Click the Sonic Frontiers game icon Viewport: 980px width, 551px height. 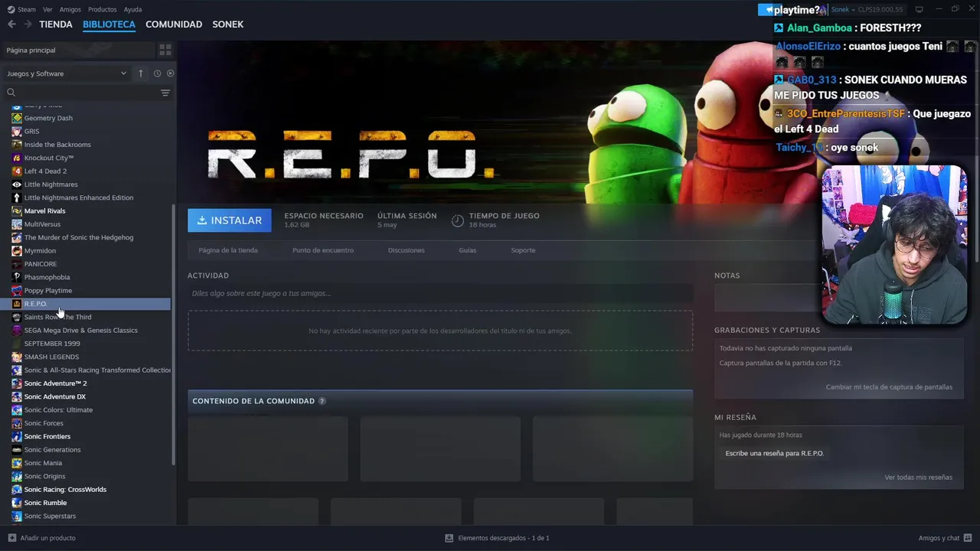click(x=17, y=436)
